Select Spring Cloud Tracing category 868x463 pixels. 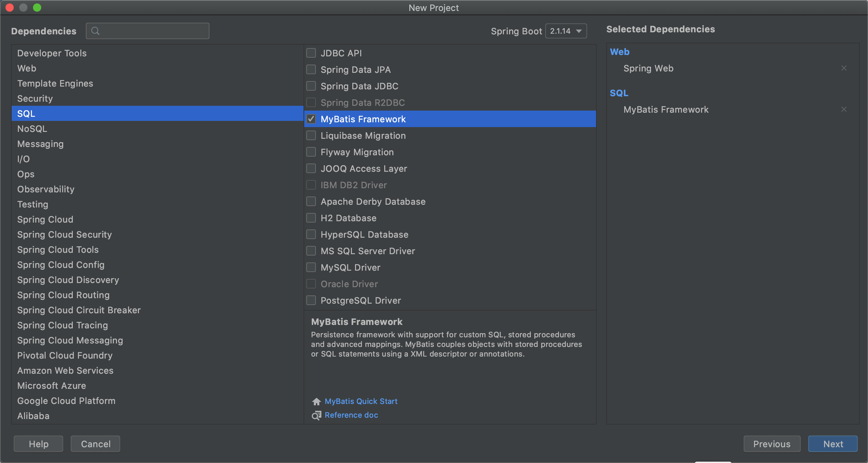158,325
